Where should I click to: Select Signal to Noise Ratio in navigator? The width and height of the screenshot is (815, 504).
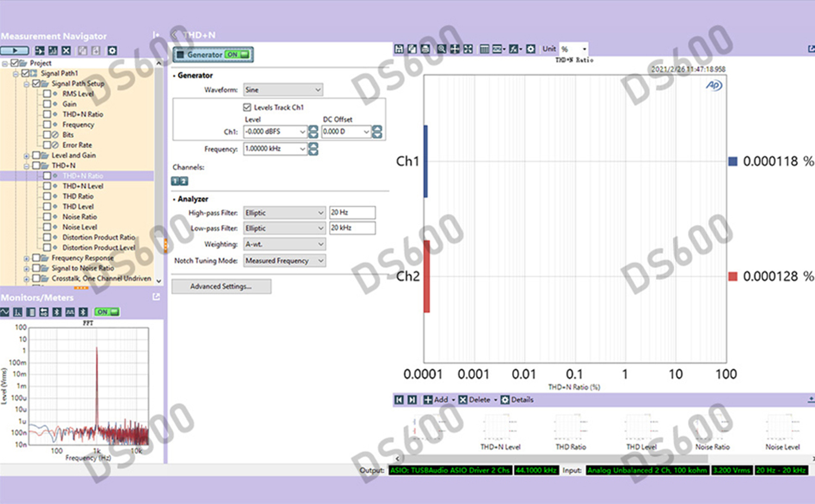tap(83, 268)
